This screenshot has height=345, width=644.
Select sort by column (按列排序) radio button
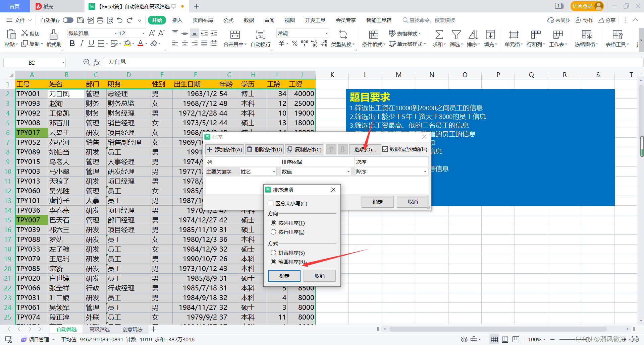pyautogui.click(x=273, y=223)
